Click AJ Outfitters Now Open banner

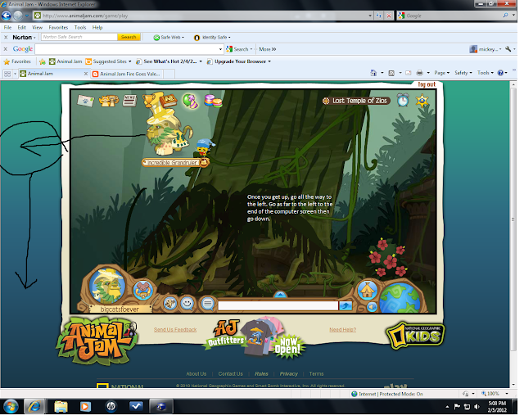pos(255,338)
